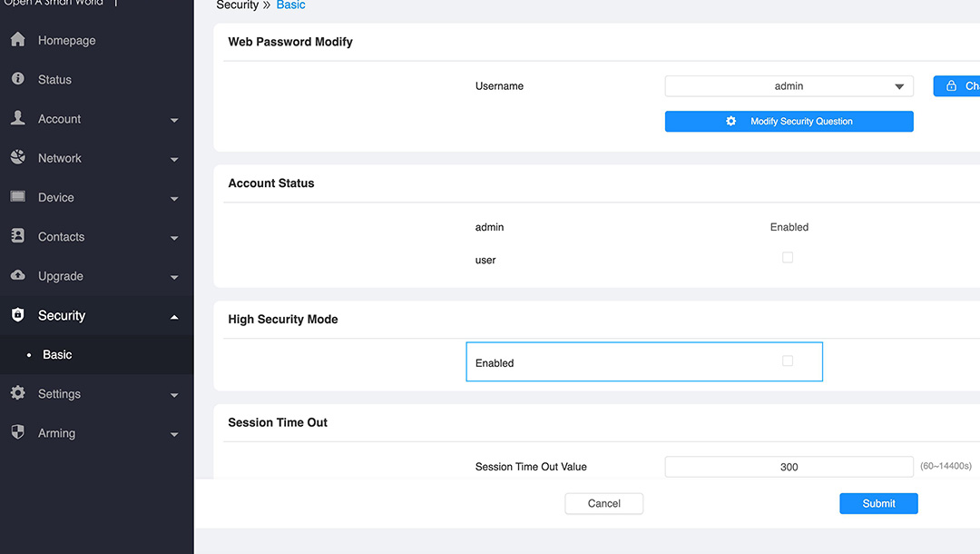
Task: Expand the Network menu arrow
Action: click(x=174, y=160)
